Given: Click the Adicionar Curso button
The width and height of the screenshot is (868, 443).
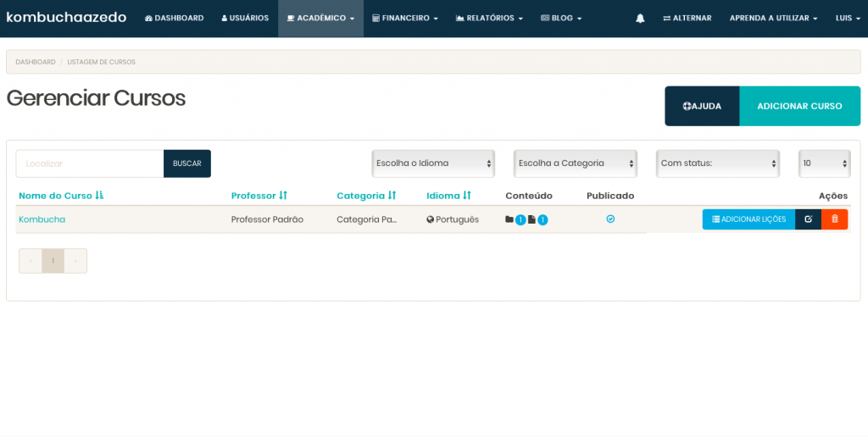Looking at the screenshot, I should point(799,106).
